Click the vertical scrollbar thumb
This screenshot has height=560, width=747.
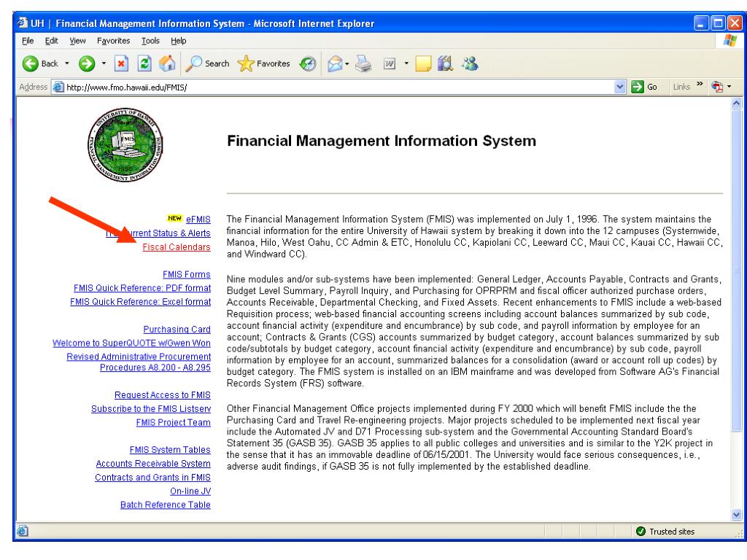736,271
